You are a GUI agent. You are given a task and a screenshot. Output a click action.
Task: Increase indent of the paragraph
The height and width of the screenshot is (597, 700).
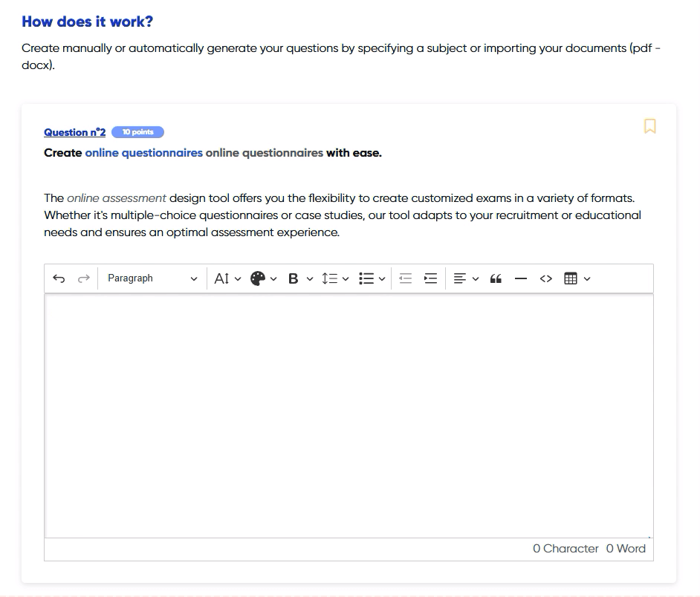point(430,278)
